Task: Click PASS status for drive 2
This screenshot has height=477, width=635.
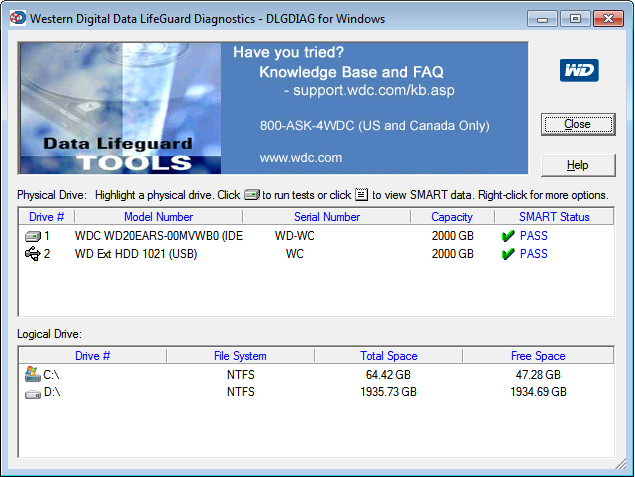Action: click(534, 254)
